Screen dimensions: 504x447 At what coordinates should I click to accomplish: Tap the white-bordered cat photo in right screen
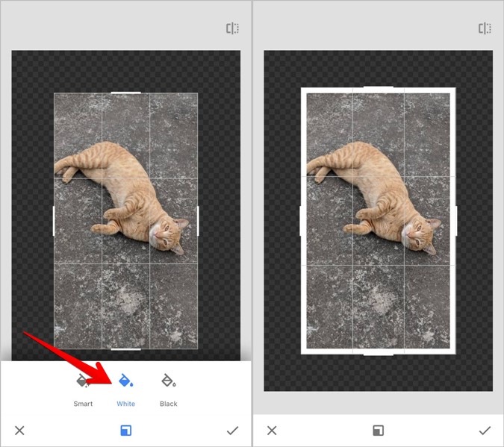click(379, 221)
